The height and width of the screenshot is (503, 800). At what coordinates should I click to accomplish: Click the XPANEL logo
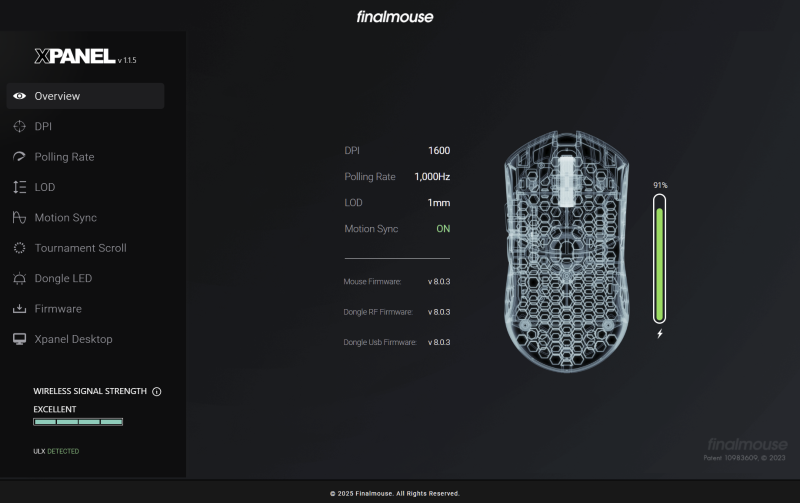[75, 56]
